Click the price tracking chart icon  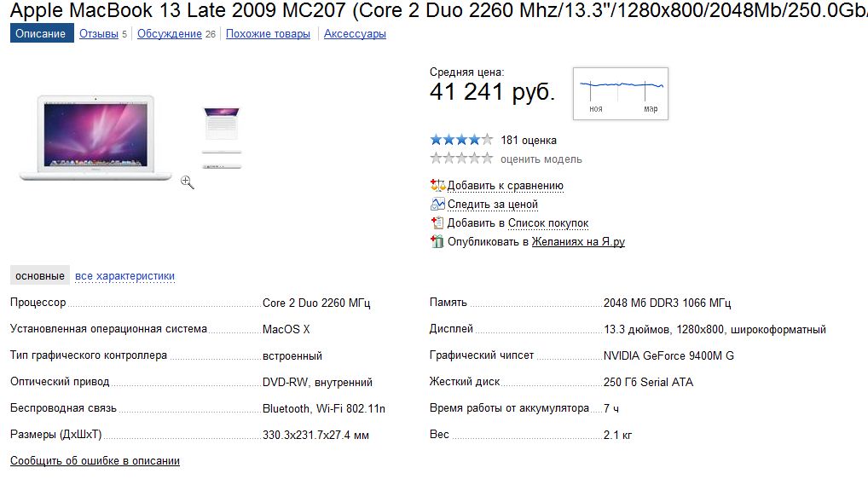tap(437, 205)
